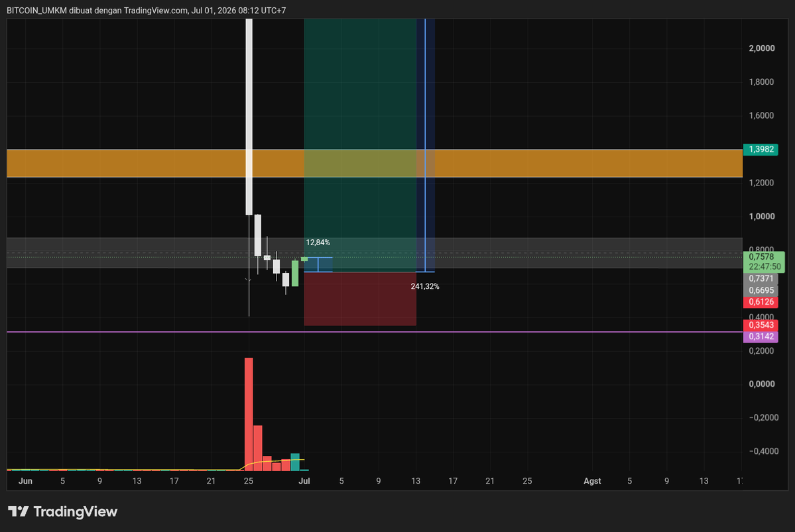Select the 1,2000 price scale label
Image resolution: width=795 pixels, height=532 pixels.
tap(762, 182)
